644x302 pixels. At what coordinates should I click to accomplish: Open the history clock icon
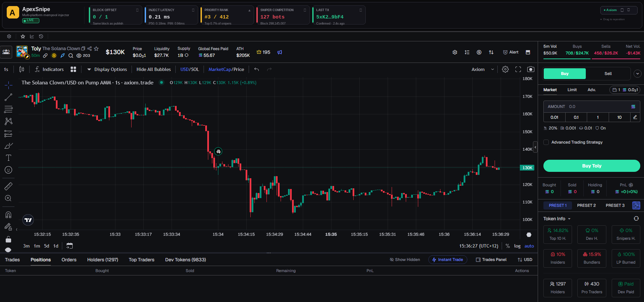coord(41,36)
